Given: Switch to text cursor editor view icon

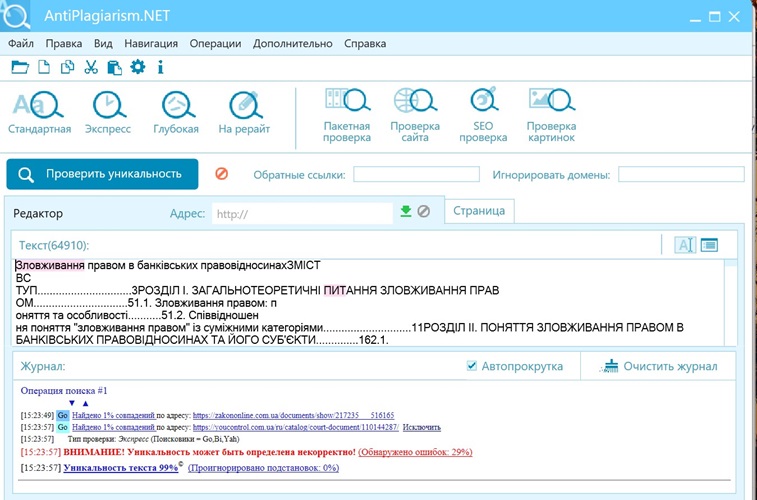Looking at the screenshot, I should tap(685, 245).
